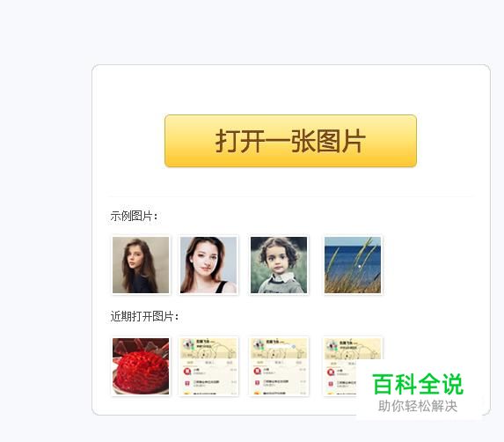
Task: Select the second sample portrait with gray background
Action: [208, 265]
